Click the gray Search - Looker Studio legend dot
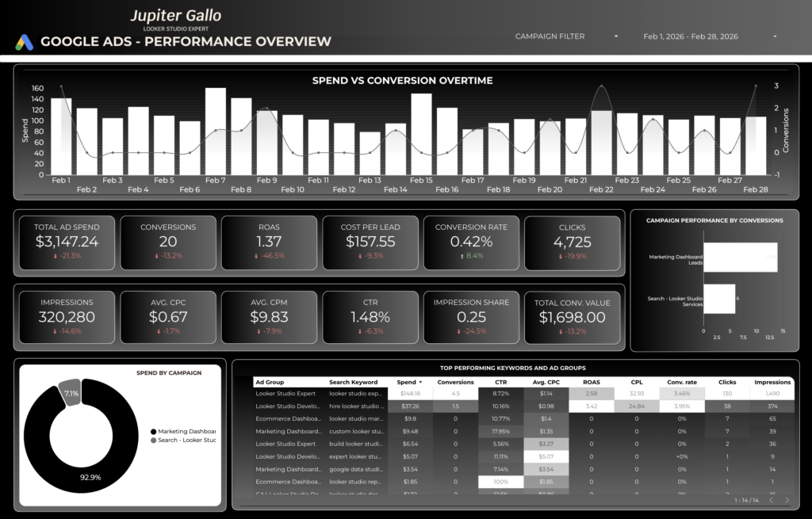Screen dimensions: 812x519 152,440
